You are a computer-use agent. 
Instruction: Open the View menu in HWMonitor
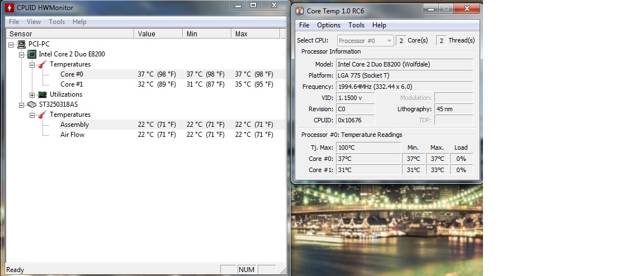pyautogui.click(x=34, y=22)
